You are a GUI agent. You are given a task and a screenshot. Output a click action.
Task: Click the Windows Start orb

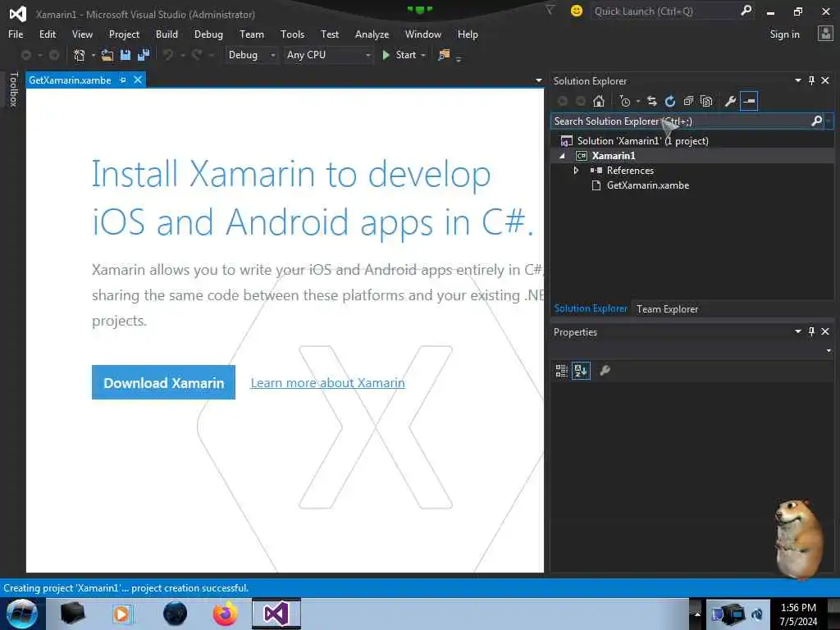pyautogui.click(x=22, y=614)
